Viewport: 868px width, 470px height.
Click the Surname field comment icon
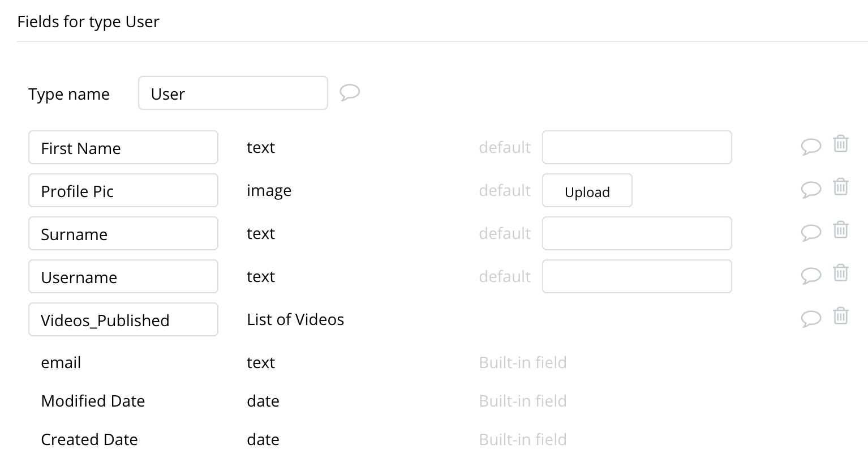(811, 232)
